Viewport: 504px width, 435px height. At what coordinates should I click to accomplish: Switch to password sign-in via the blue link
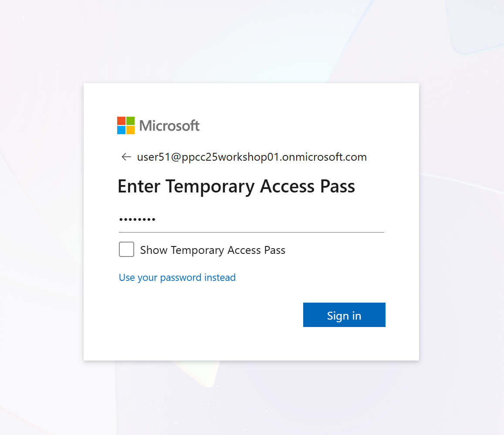tap(177, 277)
